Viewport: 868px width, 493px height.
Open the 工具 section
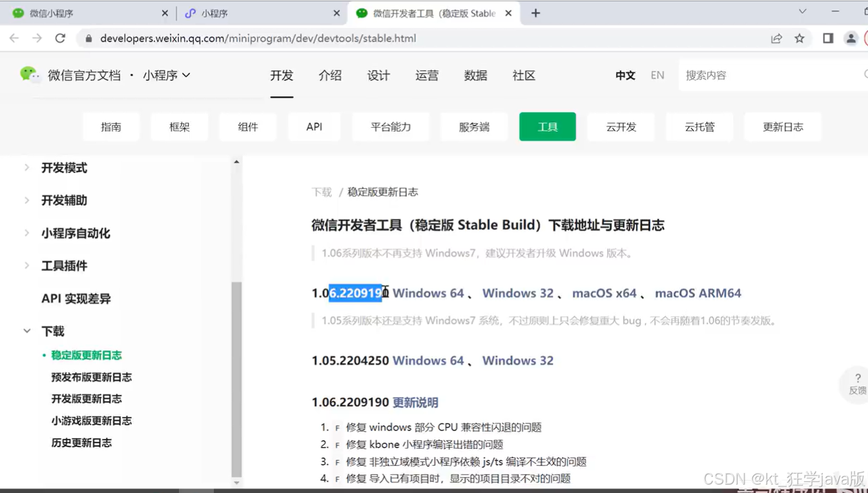pyautogui.click(x=548, y=126)
